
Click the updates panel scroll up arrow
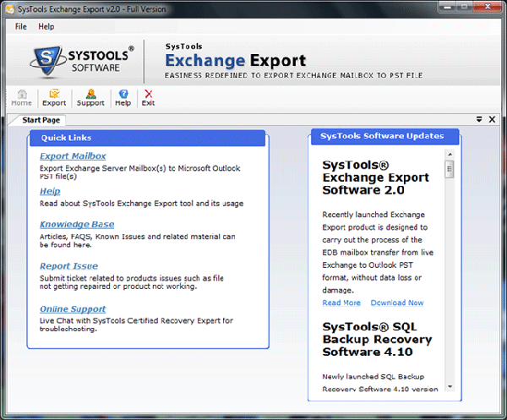click(450, 155)
